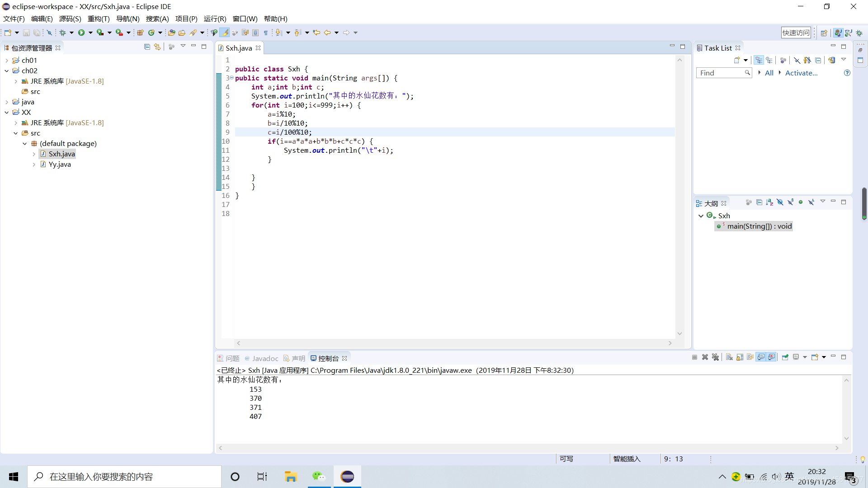This screenshot has width=868, height=488.
Task: Click Display Selected Console icon
Action: pos(796,357)
